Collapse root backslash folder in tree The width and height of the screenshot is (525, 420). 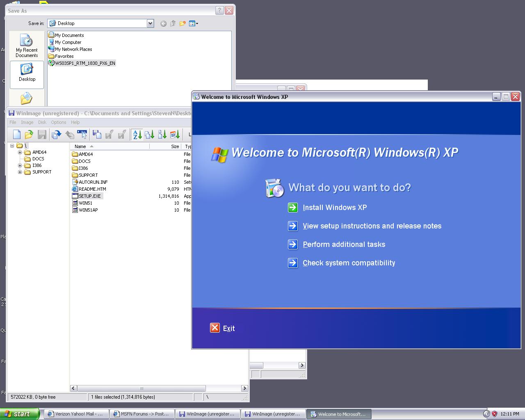pyautogui.click(x=12, y=146)
